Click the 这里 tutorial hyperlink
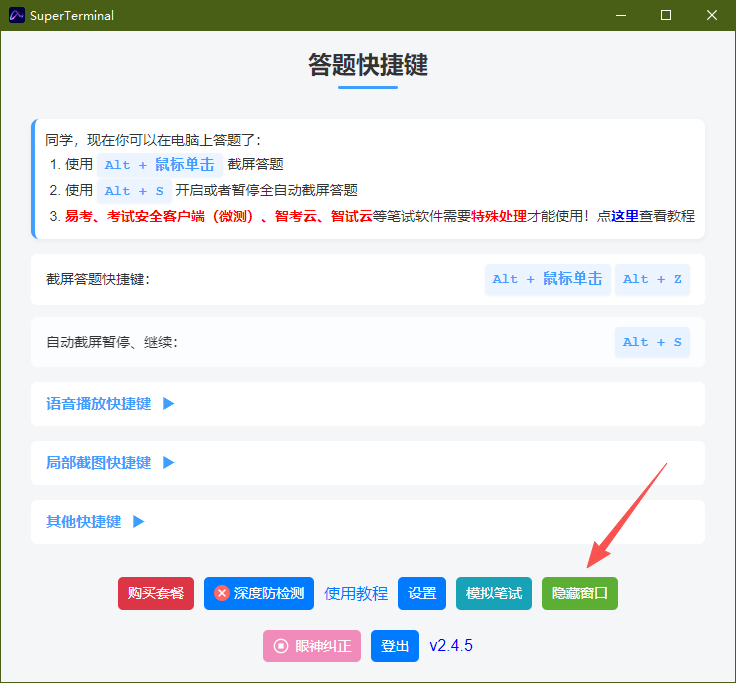 pyautogui.click(x=625, y=216)
